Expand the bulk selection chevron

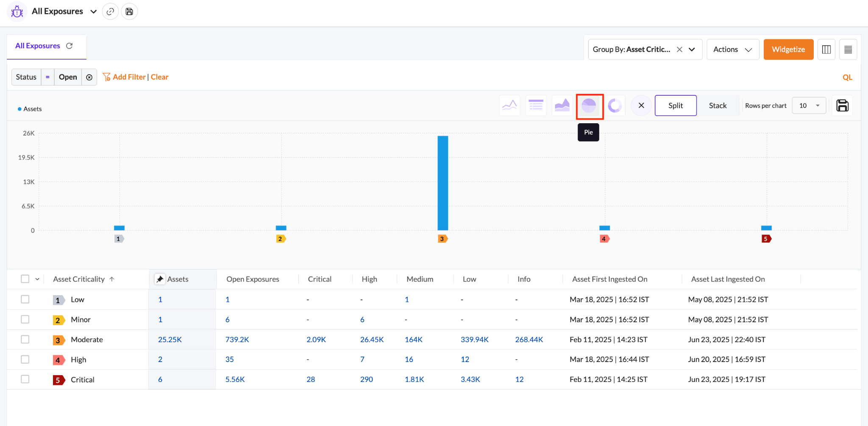tap(37, 279)
